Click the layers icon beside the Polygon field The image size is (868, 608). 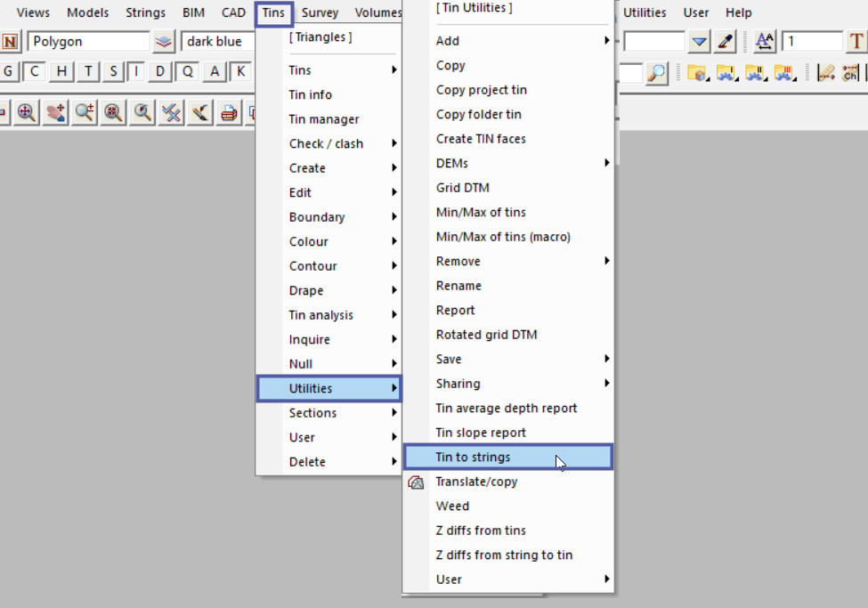[164, 42]
